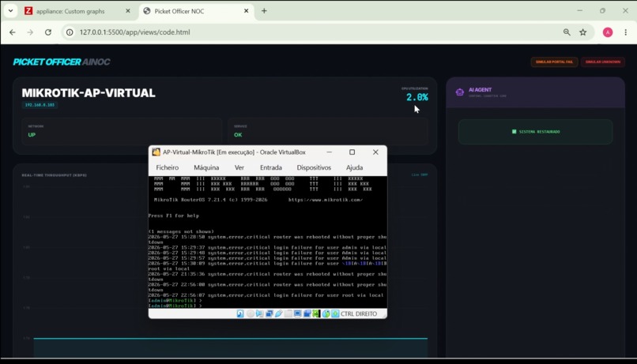This screenshot has width=637, height=364.
Task: Click the VirtualBox window title folder icon
Action: (156, 152)
